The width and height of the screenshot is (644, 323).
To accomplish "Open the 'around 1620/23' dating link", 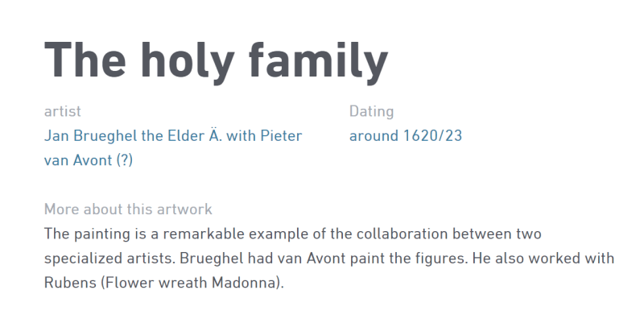I will (406, 135).
